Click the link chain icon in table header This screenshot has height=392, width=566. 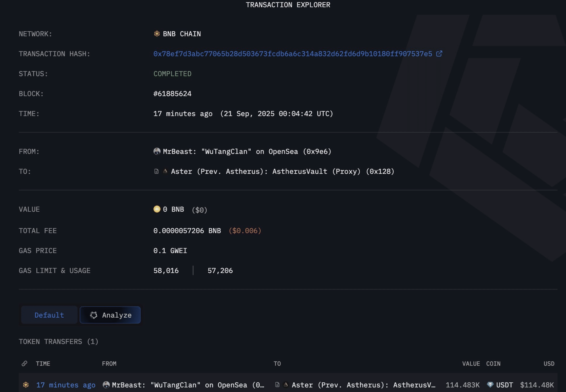(25, 363)
